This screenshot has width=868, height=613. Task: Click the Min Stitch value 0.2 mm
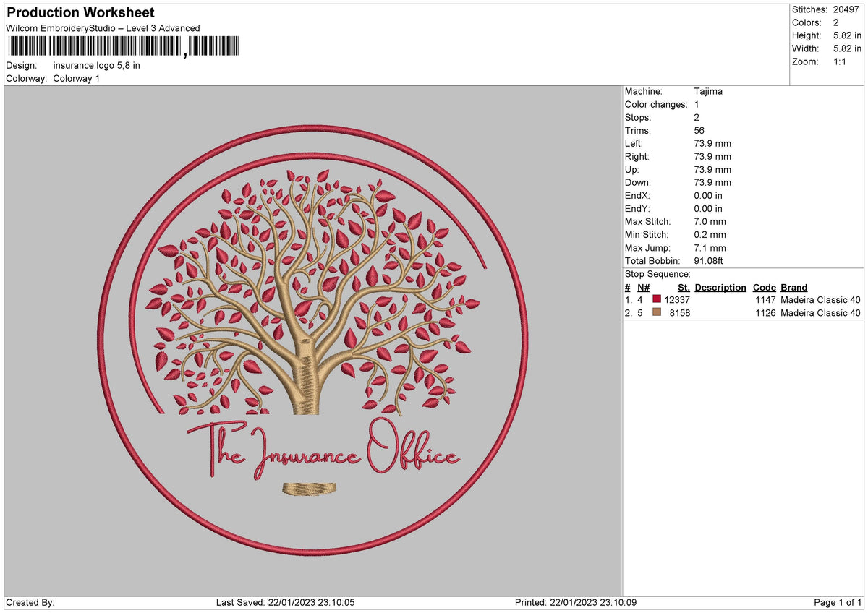[710, 234]
